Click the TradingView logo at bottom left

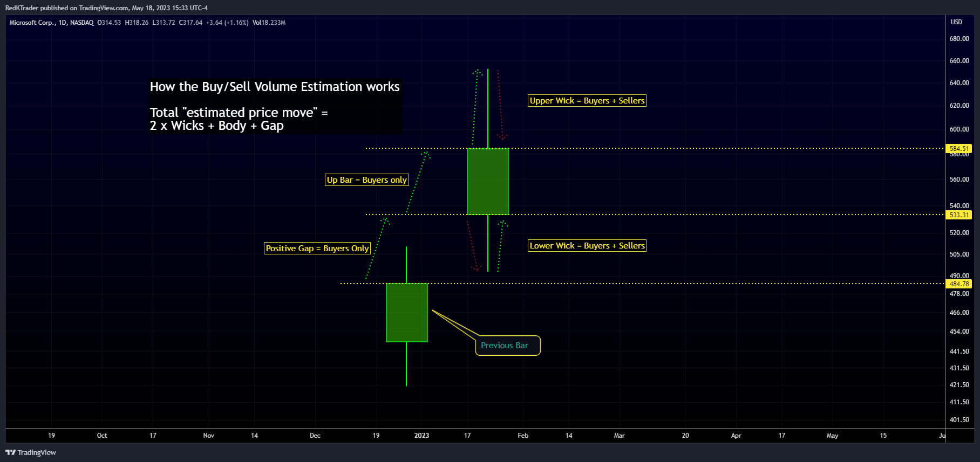click(31, 452)
